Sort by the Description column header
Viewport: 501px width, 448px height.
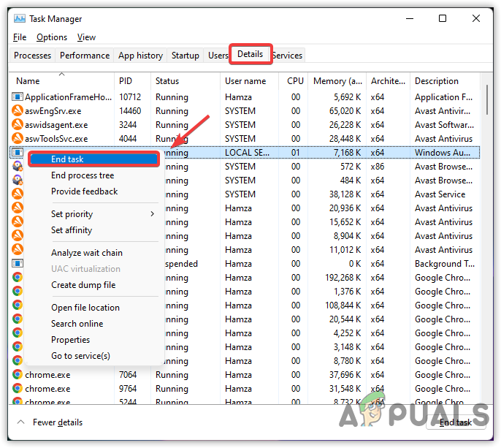[445, 81]
